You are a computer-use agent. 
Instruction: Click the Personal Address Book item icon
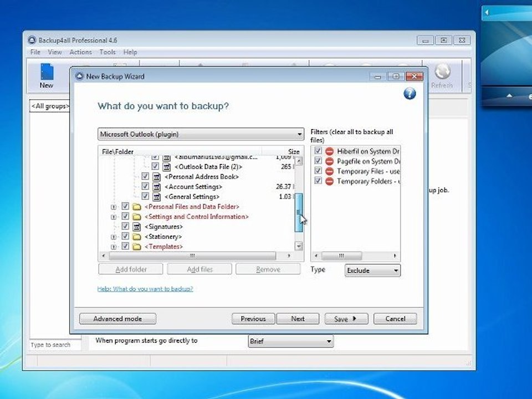point(156,177)
